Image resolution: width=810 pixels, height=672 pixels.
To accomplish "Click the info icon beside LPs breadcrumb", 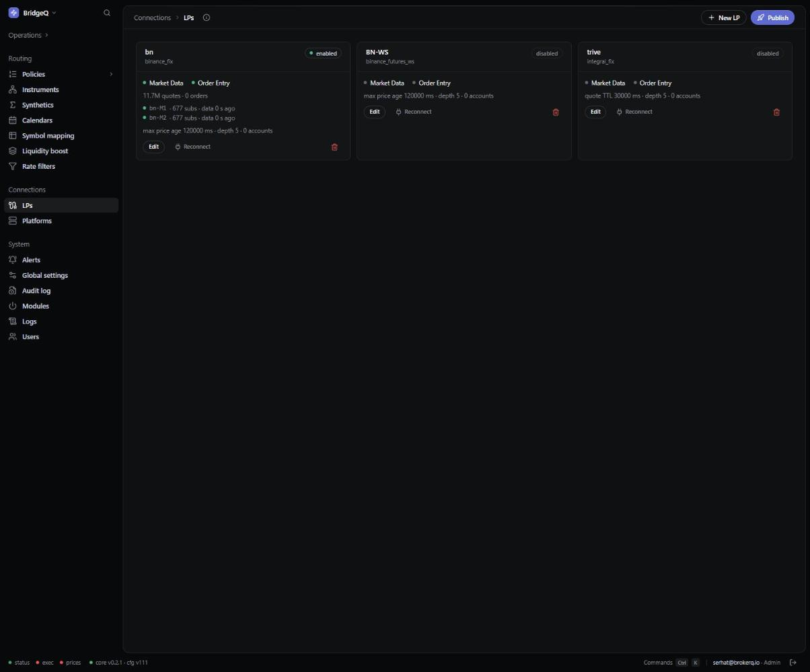I will pos(207,17).
